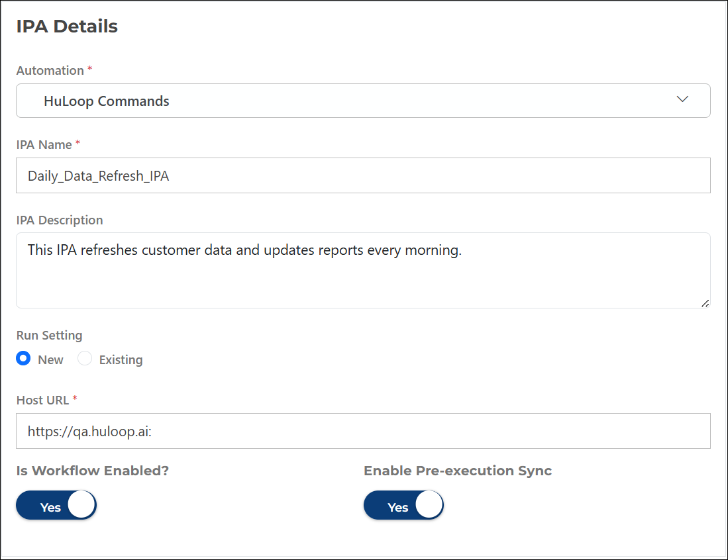Click the description box resize handle
The width and height of the screenshot is (728, 560).
705,303
